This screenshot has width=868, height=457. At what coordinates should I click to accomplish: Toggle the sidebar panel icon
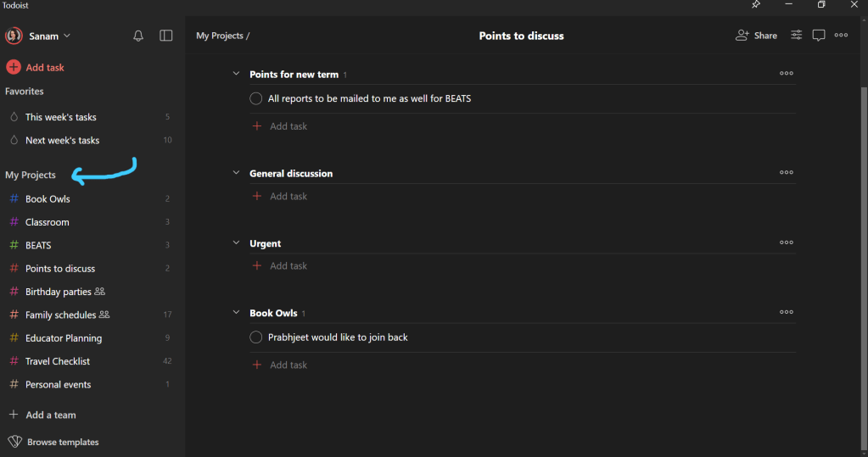[166, 36]
